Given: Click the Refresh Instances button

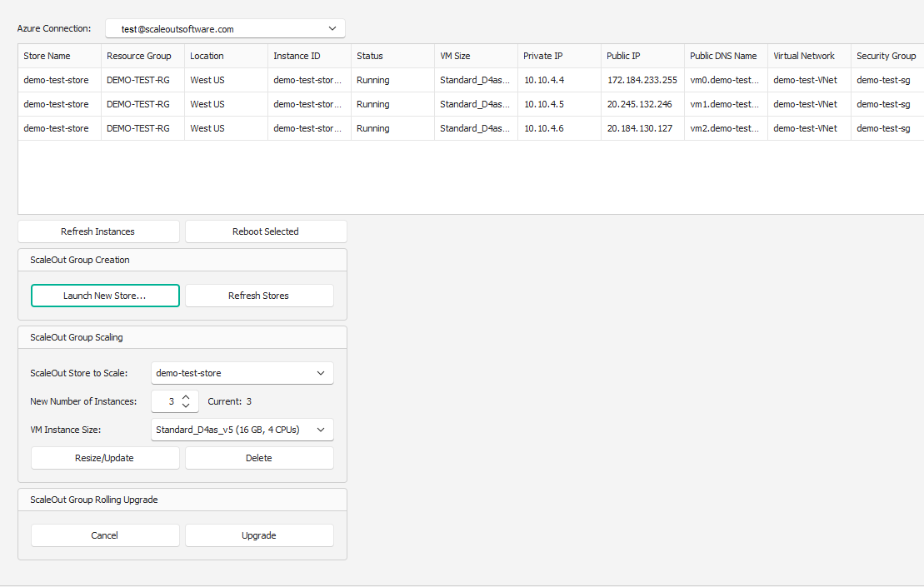Looking at the screenshot, I should [98, 231].
